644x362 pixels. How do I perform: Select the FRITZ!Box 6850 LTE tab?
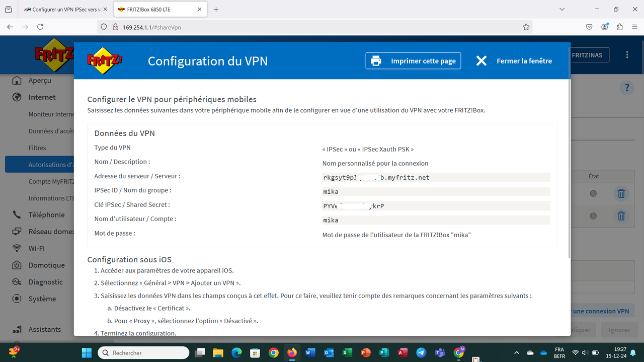[160, 10]
